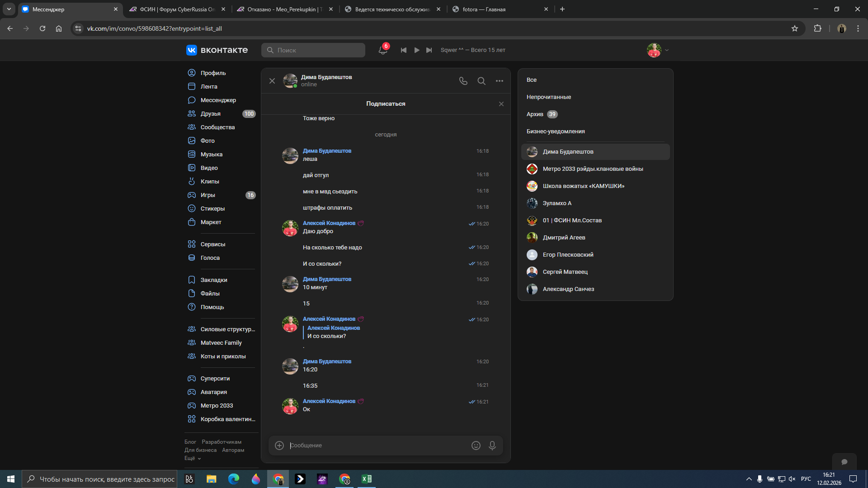
Task: Click the microphone voice message icon
Action: (492, 446)
